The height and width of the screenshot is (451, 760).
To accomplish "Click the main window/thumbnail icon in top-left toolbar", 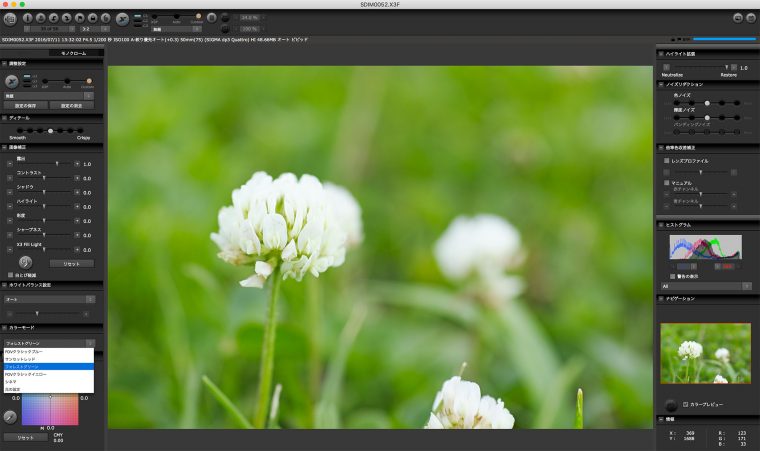I will coord(10,19).
